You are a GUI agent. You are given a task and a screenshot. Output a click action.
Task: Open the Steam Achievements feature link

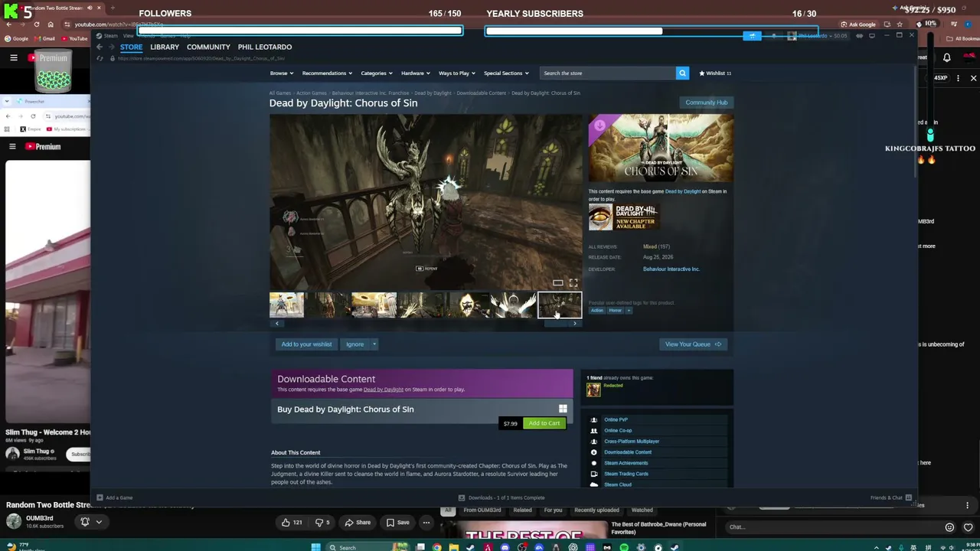(x=626, y=463)
